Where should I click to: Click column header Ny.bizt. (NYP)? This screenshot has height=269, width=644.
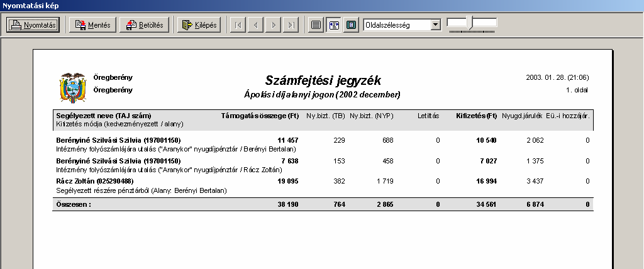click(371, 116)
